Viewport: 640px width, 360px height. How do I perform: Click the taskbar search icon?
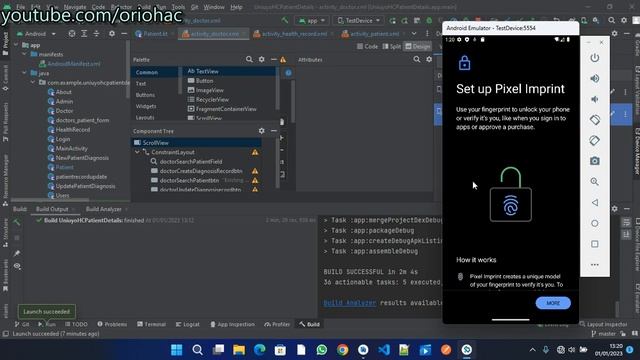(x=197, y=350)
